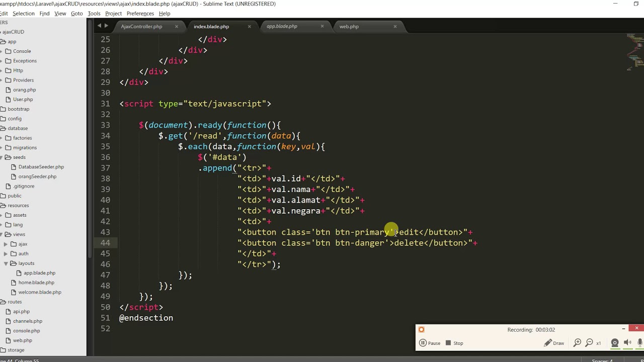The image size is (644, 362).
Task: Open the Project menu
Action: coord(113,14)
